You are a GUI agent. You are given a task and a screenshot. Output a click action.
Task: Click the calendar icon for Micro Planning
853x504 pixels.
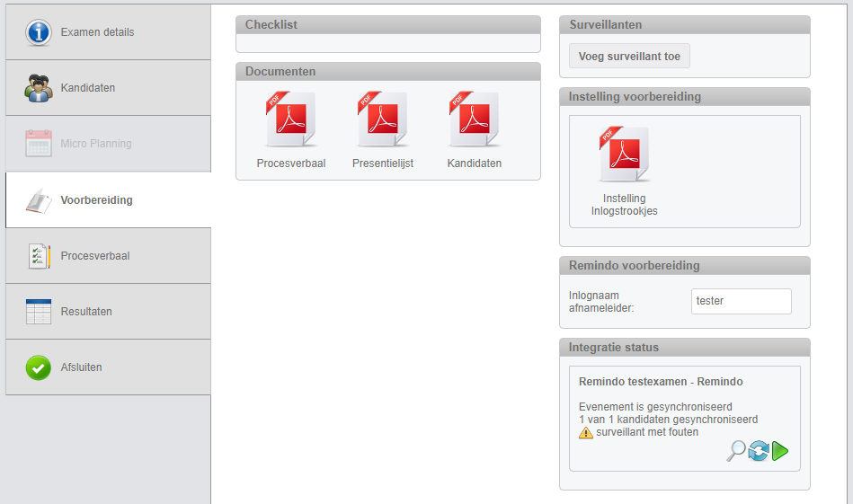pos(39,144)
